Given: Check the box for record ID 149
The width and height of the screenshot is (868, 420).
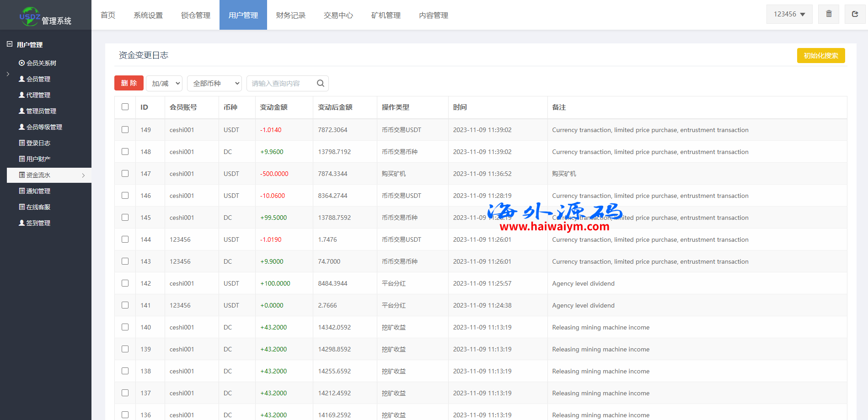Looking at the screenshot, I should click(125, 130).
